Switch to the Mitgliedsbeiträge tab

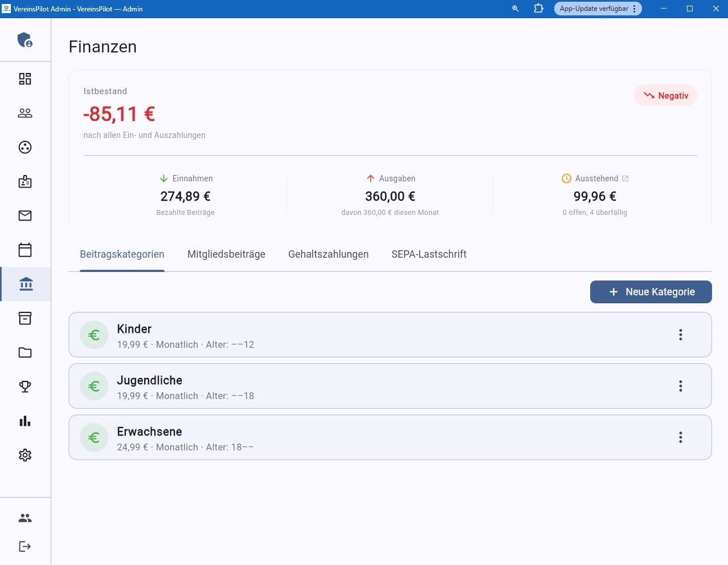pos(226,254)
